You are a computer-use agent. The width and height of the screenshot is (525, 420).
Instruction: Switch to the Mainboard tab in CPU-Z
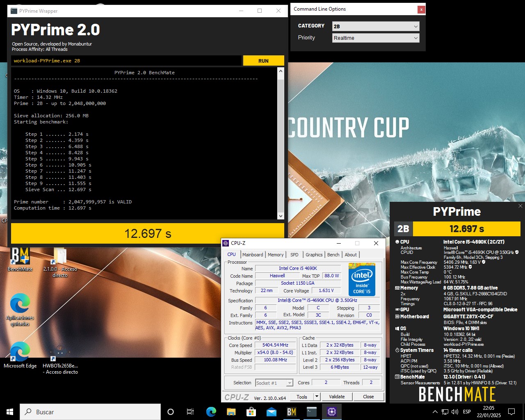point(253,255)
